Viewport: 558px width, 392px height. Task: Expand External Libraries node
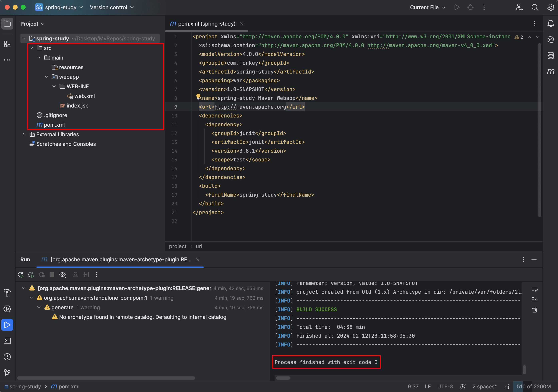pyautogui.click(x=24, y=134)
